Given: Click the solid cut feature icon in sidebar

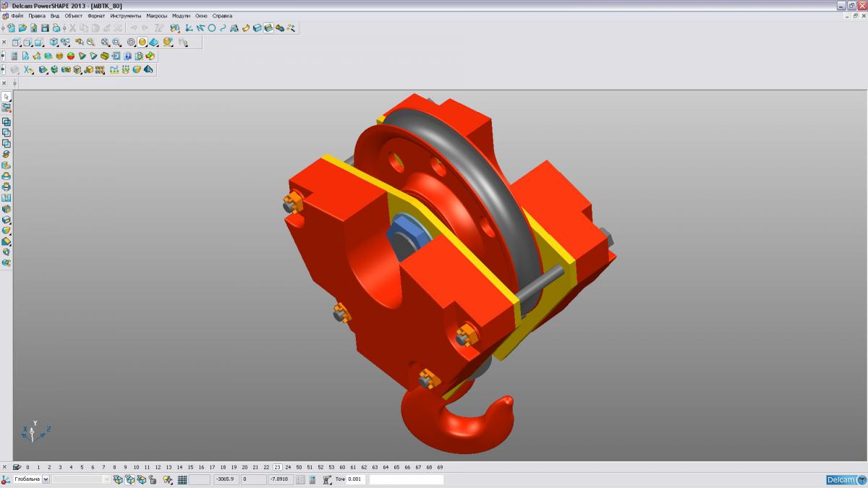Looking at the screenshot, I should tap(7, 166).
